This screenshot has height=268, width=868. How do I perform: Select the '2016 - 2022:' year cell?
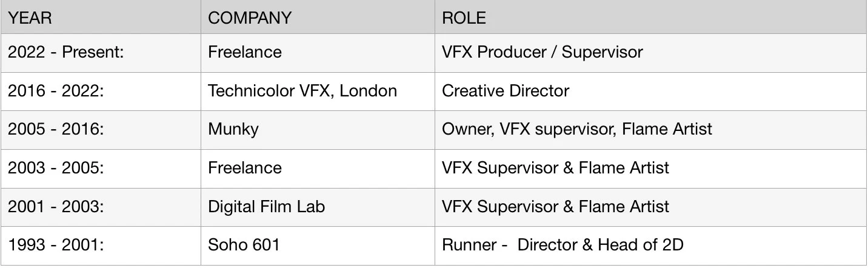[55, 91]
